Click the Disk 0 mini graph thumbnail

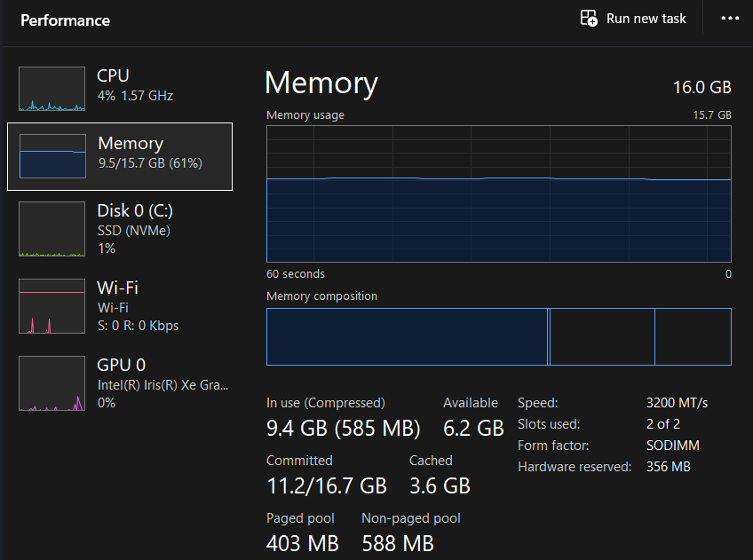[x=52, y=229]
